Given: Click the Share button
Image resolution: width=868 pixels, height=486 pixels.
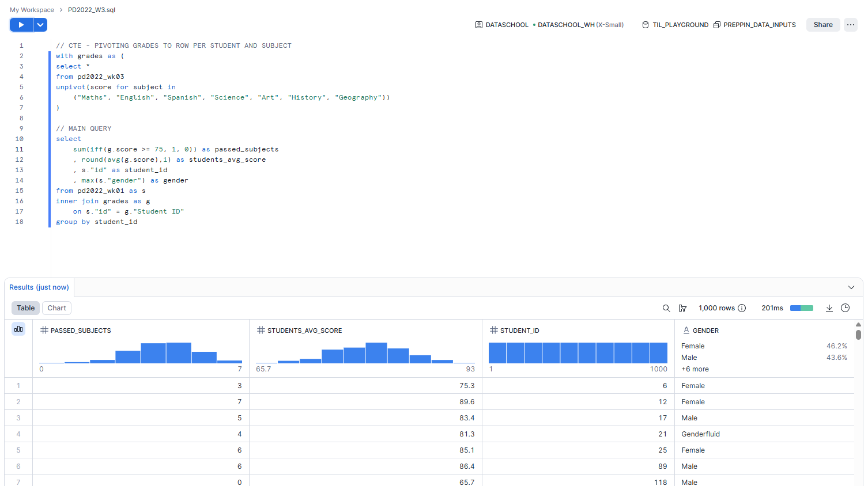Looking at the screenshot, I should click(x=822, y=25).
